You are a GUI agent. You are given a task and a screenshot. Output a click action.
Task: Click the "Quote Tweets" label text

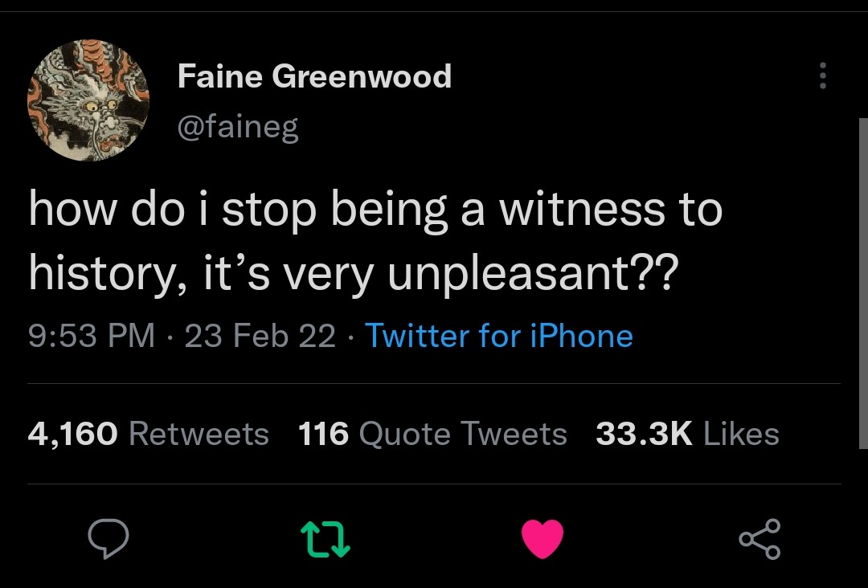tap(463, 435)
